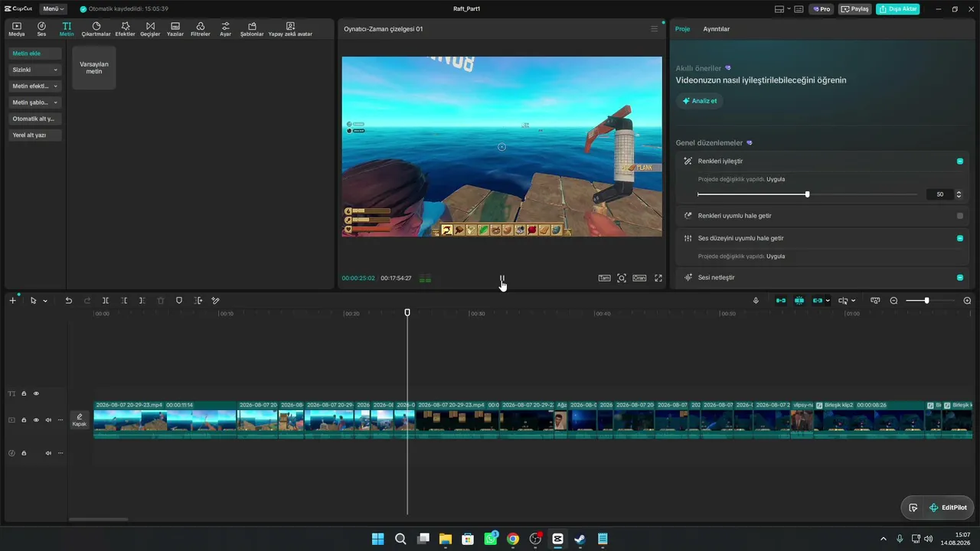Toggle Renkleri uyumlu hale getir option
Image resolution: width=980 pixels, height=551 pixels.
click(x=960, y=216)
